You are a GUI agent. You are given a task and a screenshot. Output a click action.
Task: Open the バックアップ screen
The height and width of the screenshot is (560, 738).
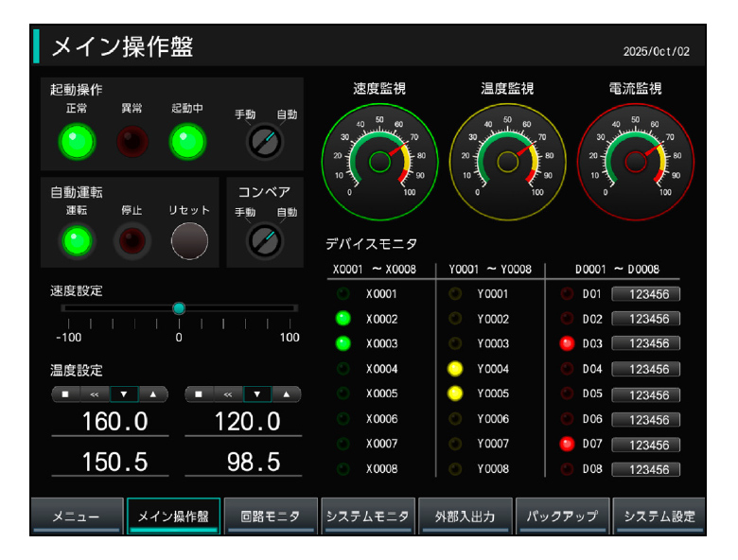click(x=562, y=516)
